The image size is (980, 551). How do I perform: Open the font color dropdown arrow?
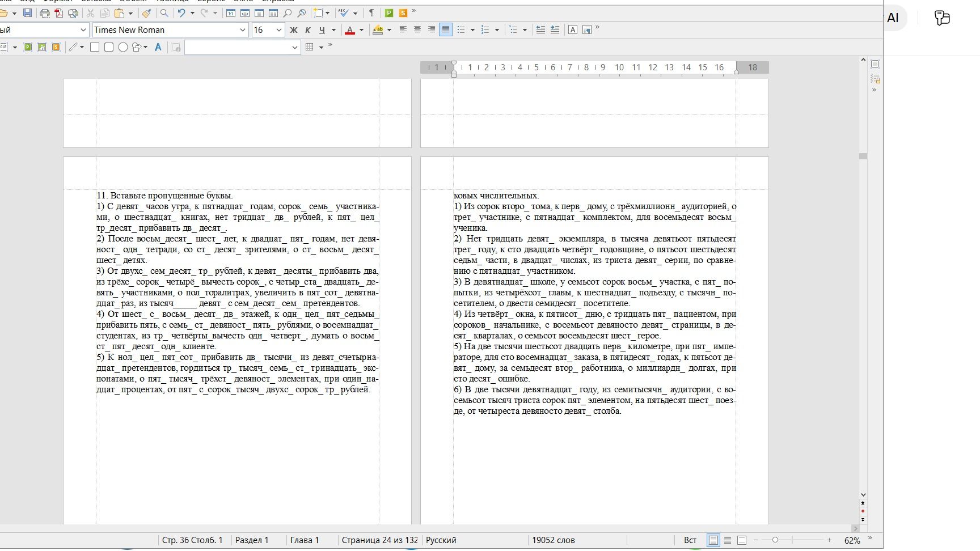(x=361, y=29)
